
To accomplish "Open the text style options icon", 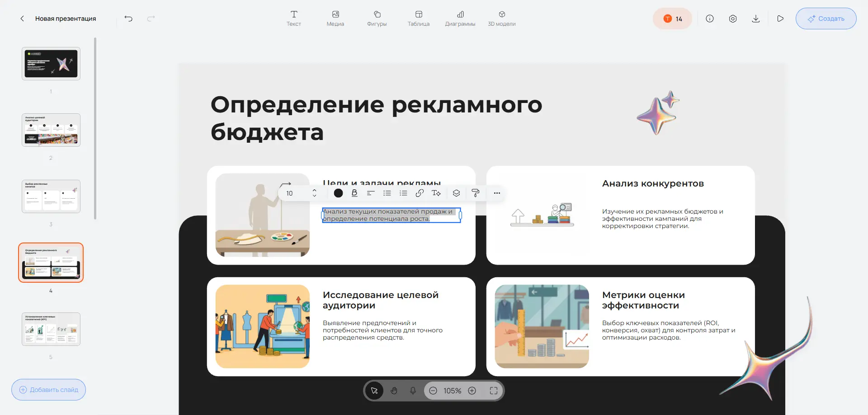I will (436, 193).
